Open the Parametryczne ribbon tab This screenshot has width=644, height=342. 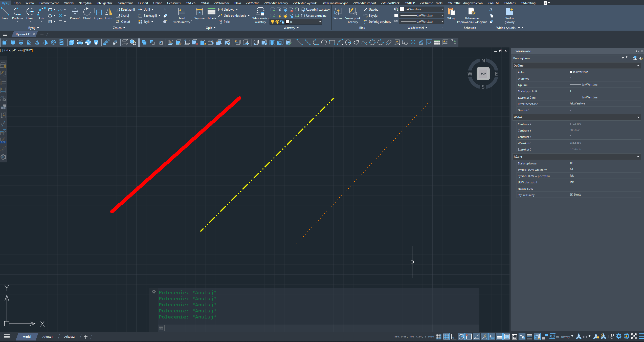[x=49, y=3]
